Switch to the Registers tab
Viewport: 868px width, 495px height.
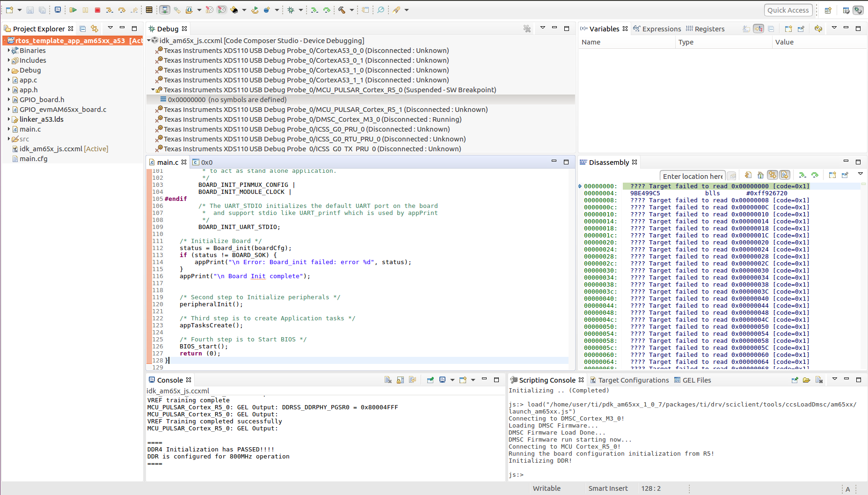coord(709,29)
